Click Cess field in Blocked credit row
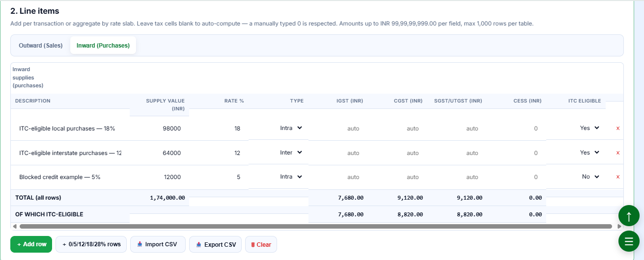This screenshot has height=260, width=644. point(516,177)
